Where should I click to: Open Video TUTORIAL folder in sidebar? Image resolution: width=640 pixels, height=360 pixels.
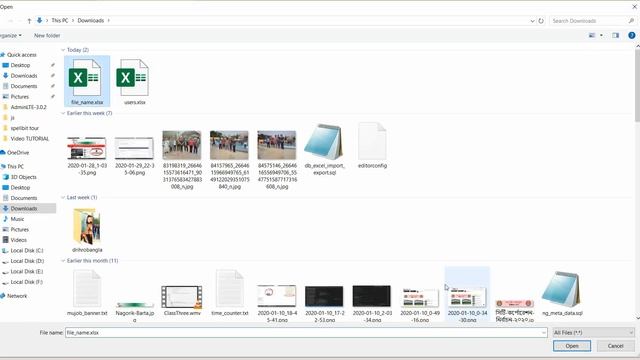(x=29, y=139)
